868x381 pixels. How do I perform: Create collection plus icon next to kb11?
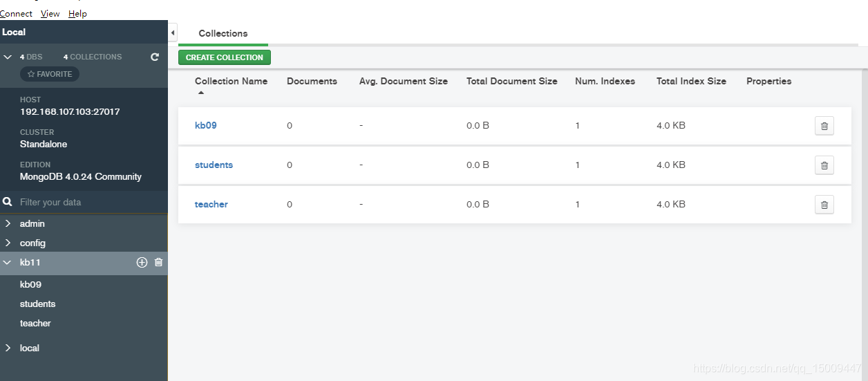142,262
